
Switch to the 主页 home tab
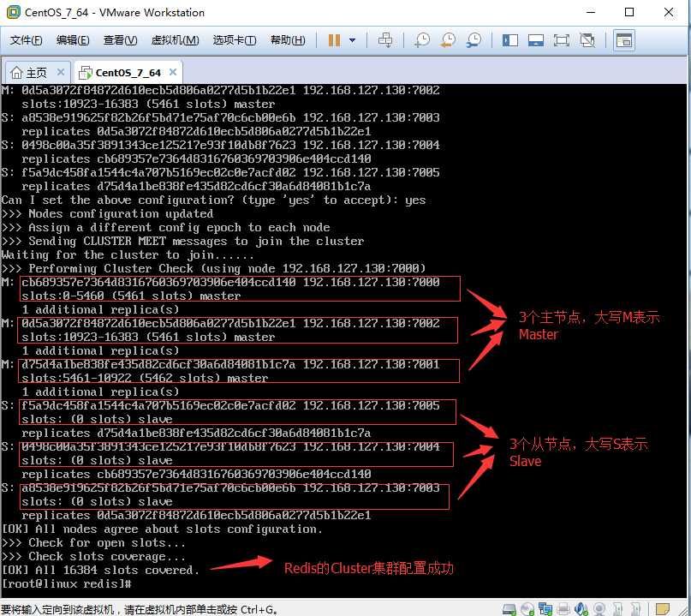(37, 72)
